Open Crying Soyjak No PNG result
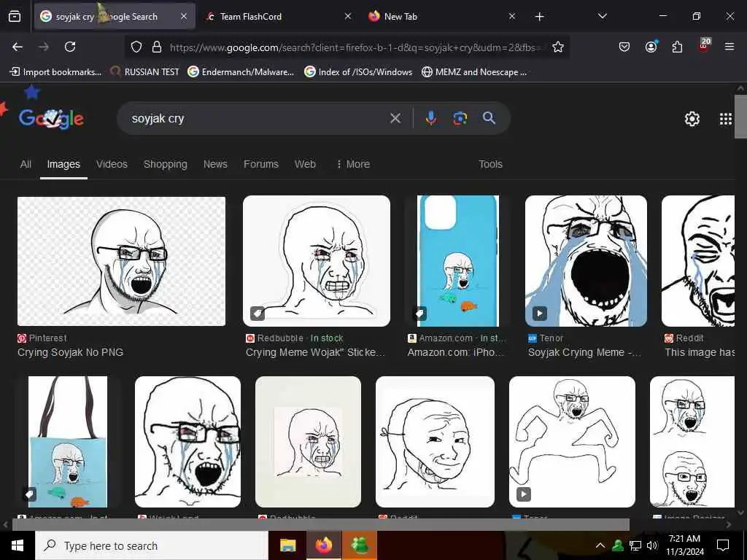 (x=71, y=352)
